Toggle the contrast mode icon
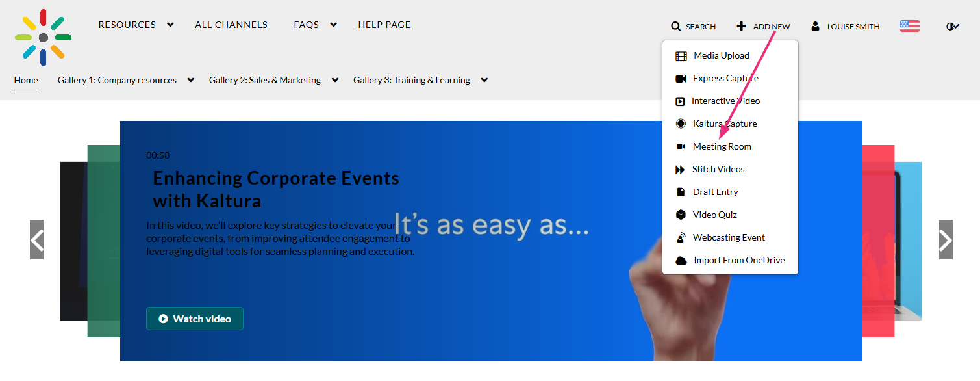The width and height of the screenshot is (980, 381). point(953,27)
